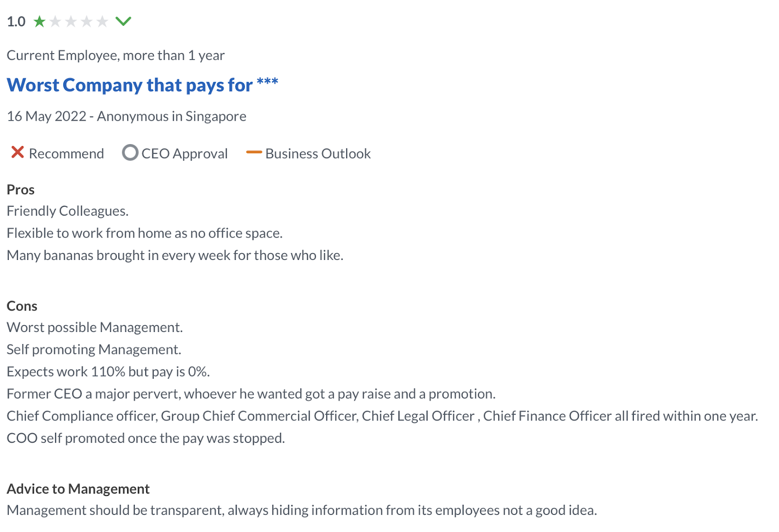Click the orange Business Outlook dash icon
This screenshot has width=779, height=532.
click(x=254, y=152)
